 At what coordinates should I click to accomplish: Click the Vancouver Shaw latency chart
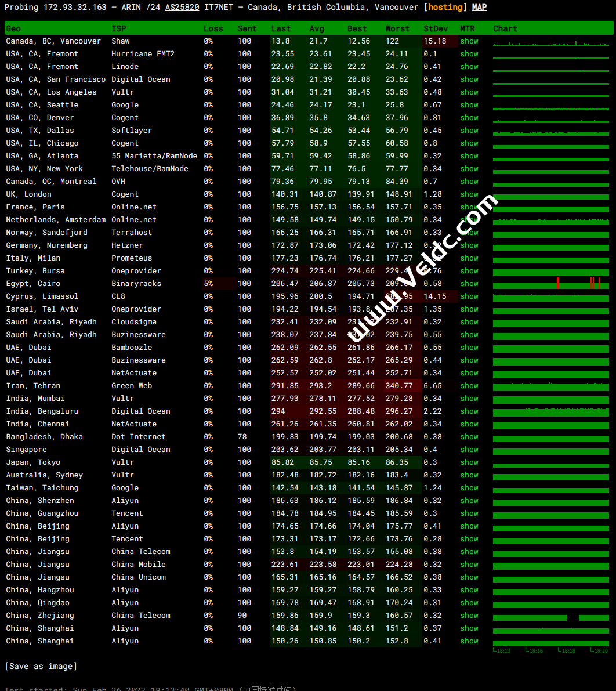[551, 43]
